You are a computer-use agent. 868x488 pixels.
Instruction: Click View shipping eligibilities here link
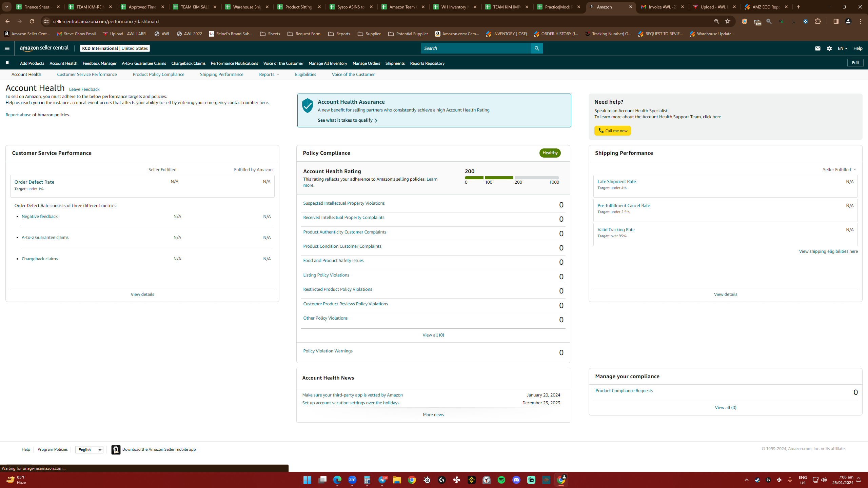pos(828,251)
